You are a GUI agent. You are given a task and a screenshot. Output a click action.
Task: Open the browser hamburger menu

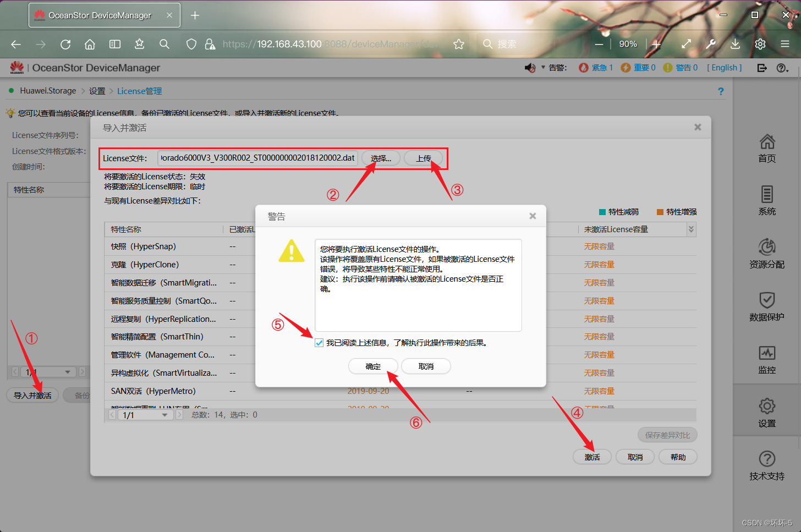(x=785, y=44)
